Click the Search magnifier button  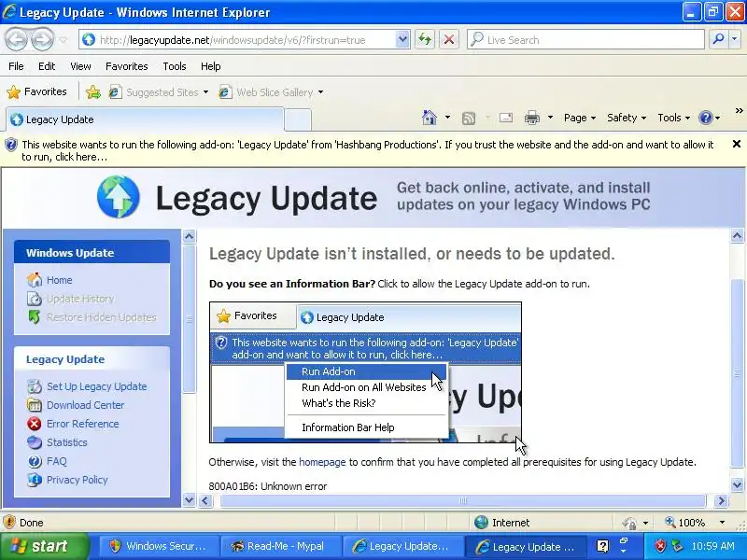[x=718, y=39]
